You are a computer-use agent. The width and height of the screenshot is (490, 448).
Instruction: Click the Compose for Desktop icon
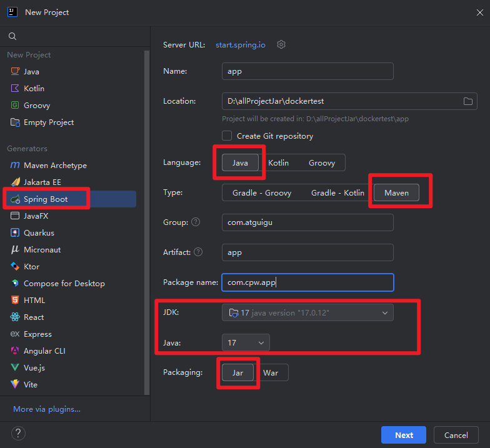tap(15, 283)
